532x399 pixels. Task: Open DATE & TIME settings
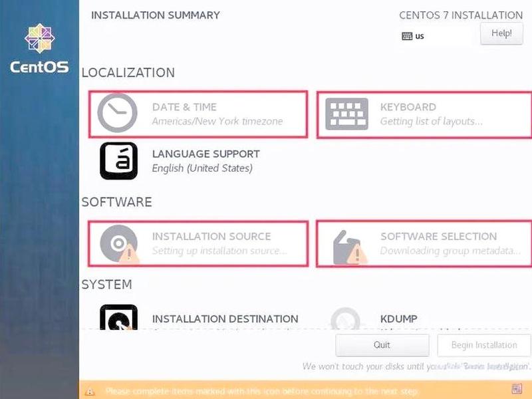(184, 107)
